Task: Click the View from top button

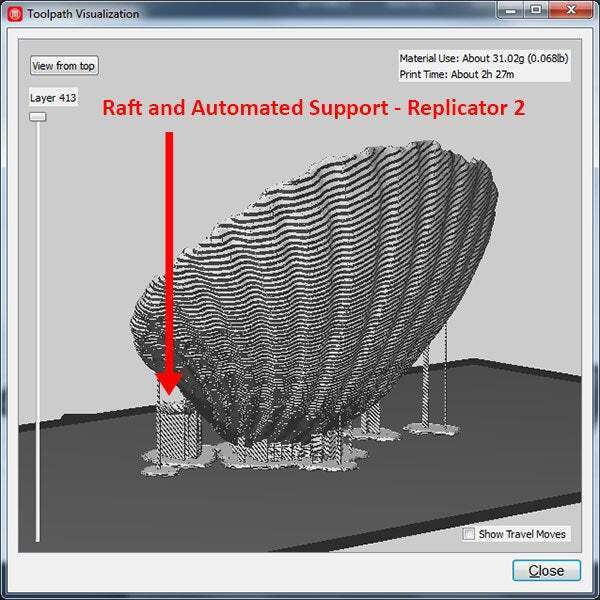Action: pyautogui.click(x=64, y=65)
